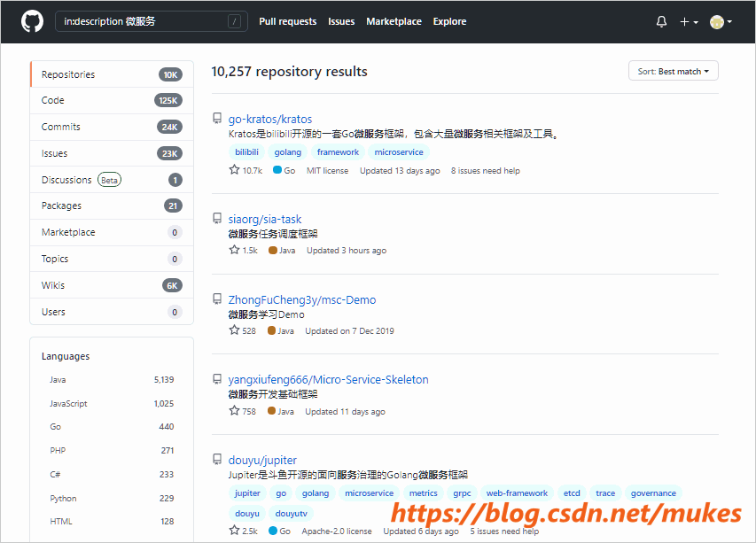The width and height of the screenshot is (756, 543).
Task: Open douyutv topic tag
Action: (x=292, y=513)
